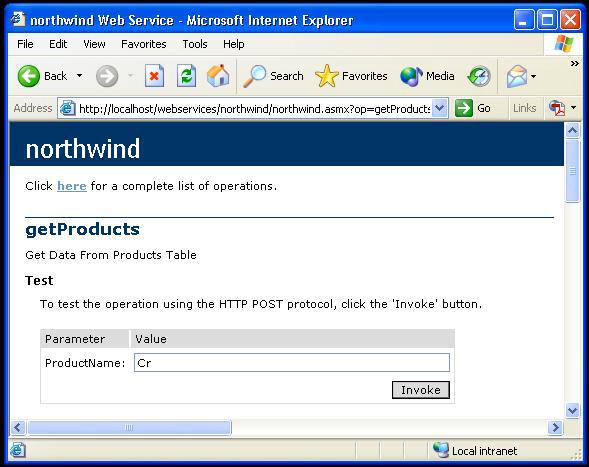Viewport: 589px width, 467px height.
Task: Open the Help menu
Action: pyautogui.click(x=234, y=44)
